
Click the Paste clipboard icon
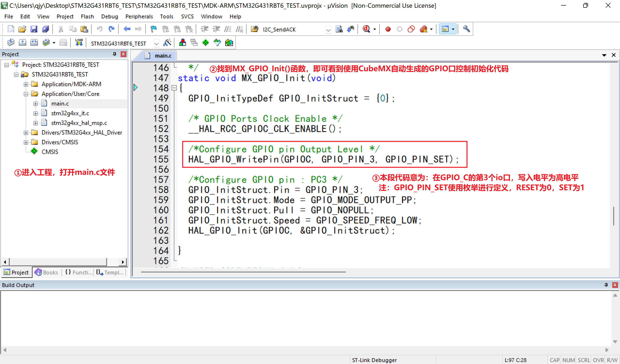pyautogui.click(x=84, y=29)
